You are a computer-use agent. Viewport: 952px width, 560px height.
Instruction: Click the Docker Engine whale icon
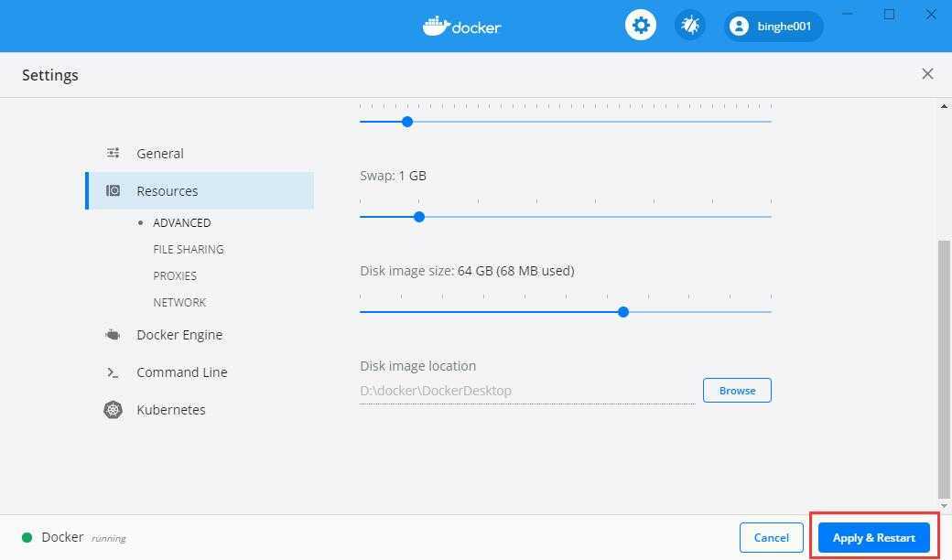pyautogui.click(x=113, y=334)
